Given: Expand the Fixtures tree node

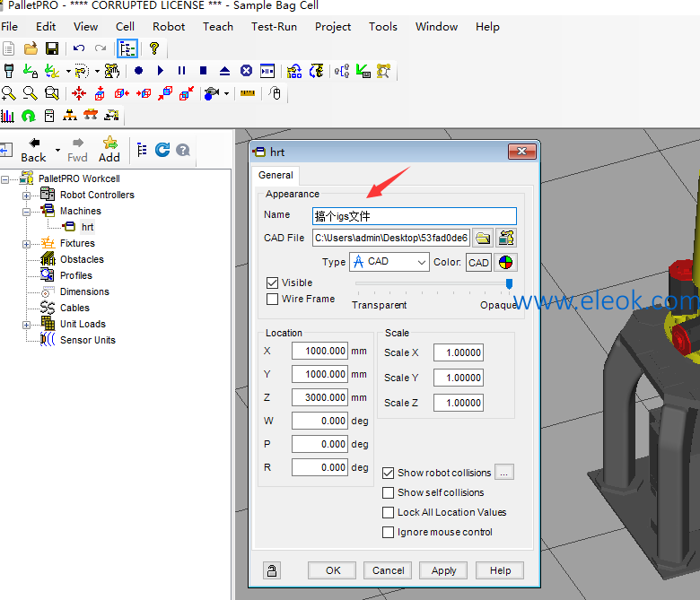Looking at the screenshot, I should [26, 244].
